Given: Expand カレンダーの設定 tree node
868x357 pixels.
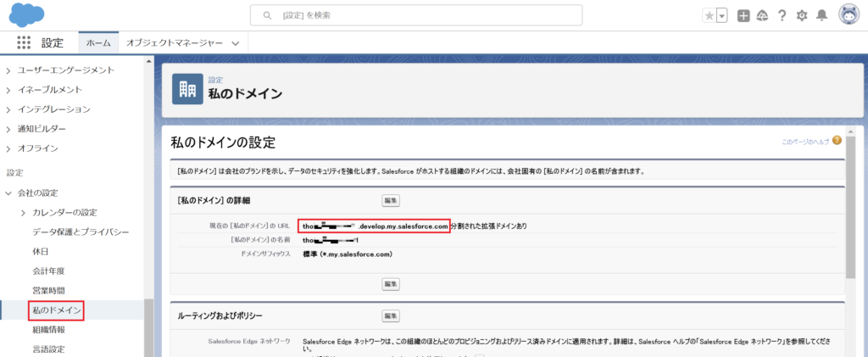Looking at the screenshot, I should (x=22, y=212).
